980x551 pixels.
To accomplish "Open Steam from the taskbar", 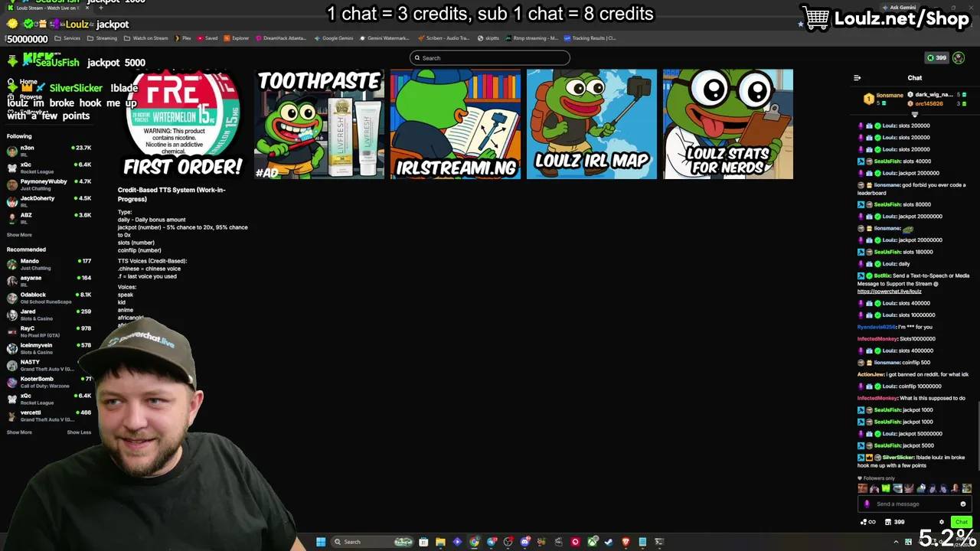I will [609, 542].
